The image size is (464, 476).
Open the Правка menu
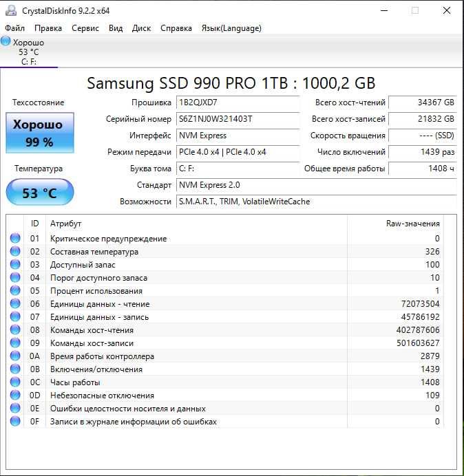[48, 28]
